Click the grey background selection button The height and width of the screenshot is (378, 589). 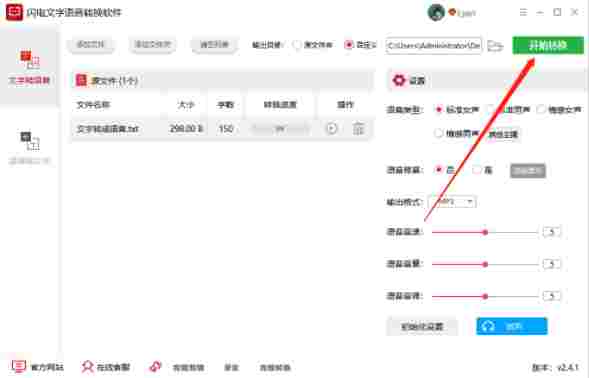(527, 171)
